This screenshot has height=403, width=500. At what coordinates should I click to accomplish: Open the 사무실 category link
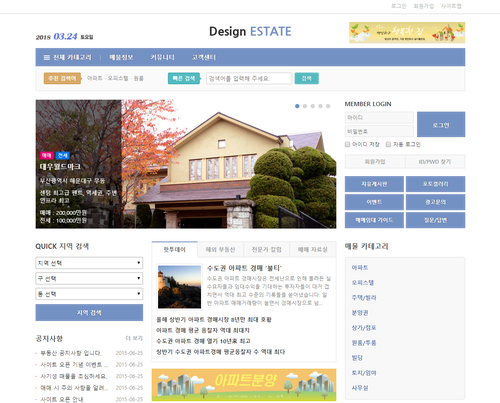(360, 388)
